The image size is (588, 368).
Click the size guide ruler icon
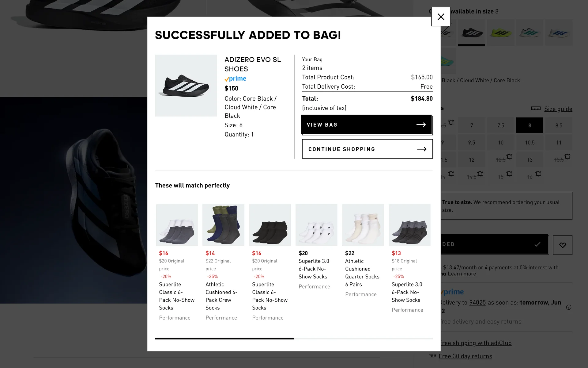pyautogui.click(x=536, y=109)
